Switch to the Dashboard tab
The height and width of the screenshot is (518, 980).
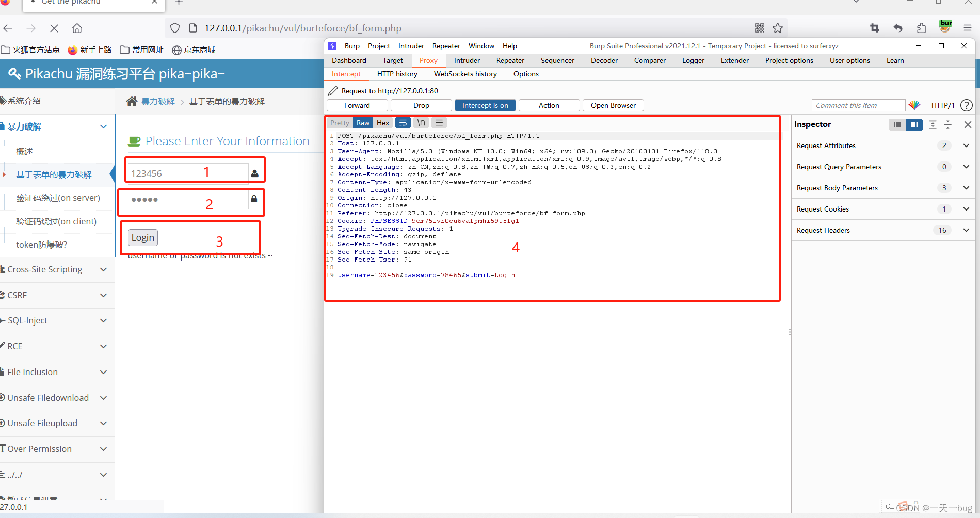349,60
